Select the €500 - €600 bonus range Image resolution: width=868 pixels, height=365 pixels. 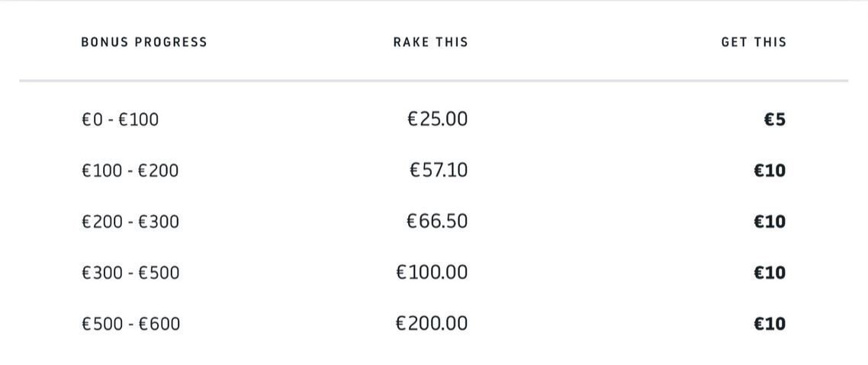tap(130, 324)
